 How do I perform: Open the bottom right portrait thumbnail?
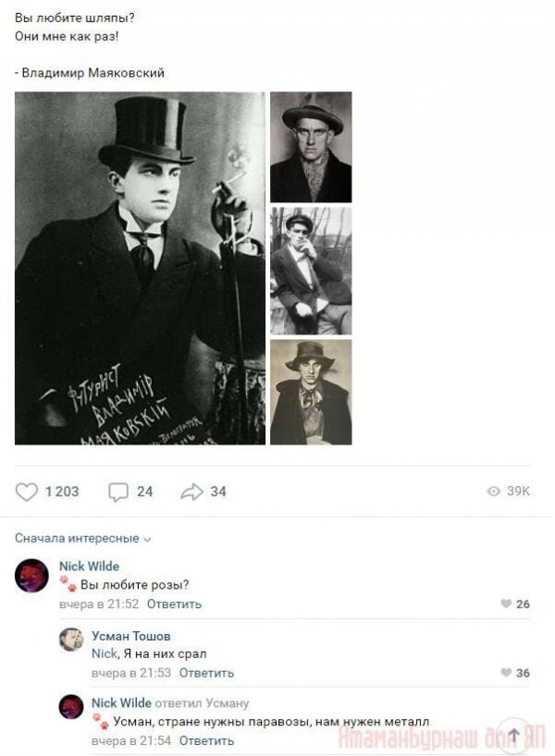point(311,392)
